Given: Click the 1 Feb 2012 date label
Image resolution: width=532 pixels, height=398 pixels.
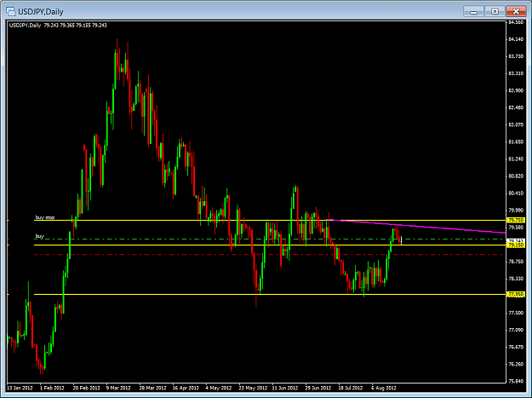Looking at the screenshot, I should pos(52,388).
